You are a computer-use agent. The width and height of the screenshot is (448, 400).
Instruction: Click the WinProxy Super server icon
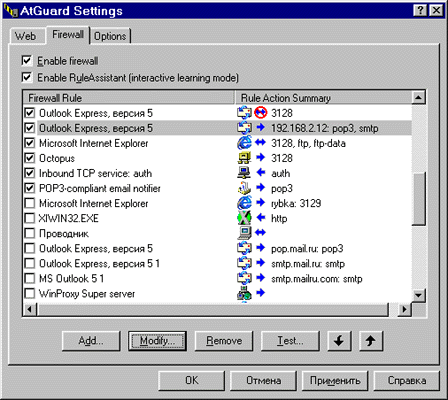click(244, 293)
